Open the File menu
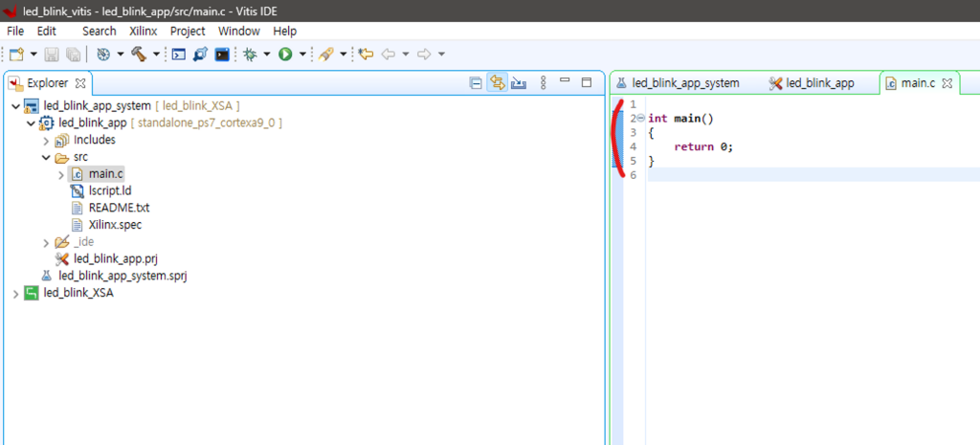 (15, 32)
